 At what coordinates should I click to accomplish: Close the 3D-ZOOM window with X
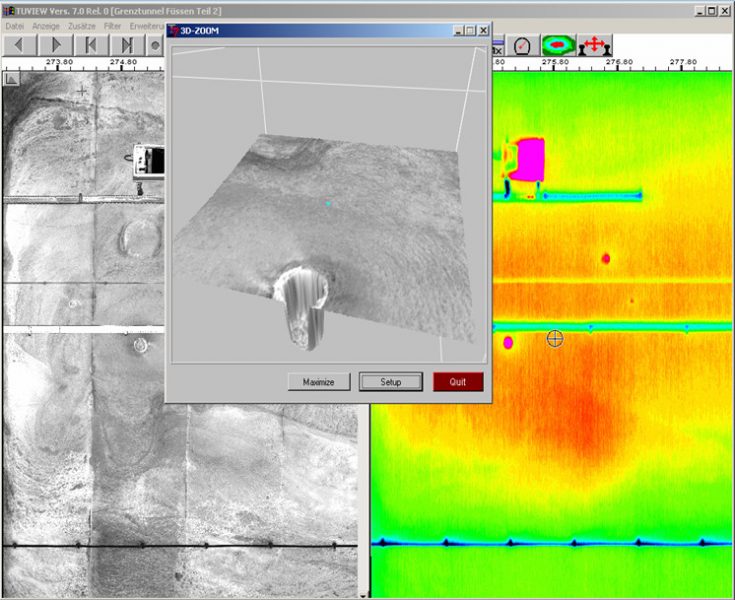(483, 31)
